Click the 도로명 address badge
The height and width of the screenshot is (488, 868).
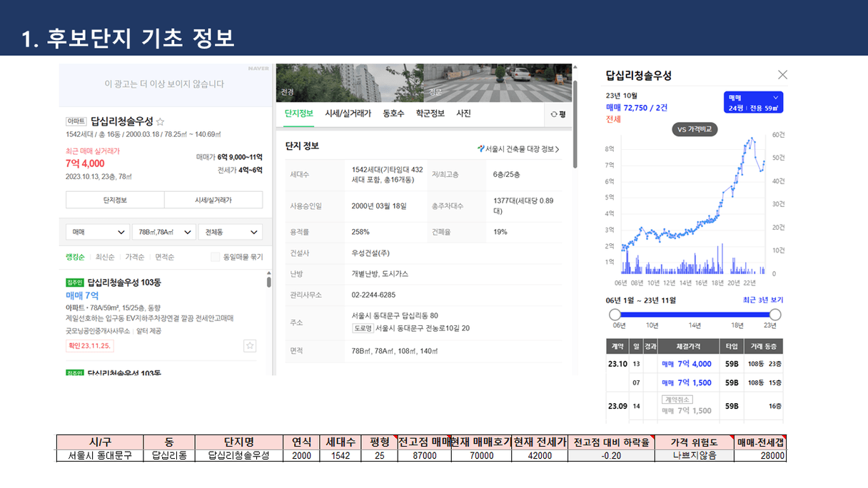[363, 328]
